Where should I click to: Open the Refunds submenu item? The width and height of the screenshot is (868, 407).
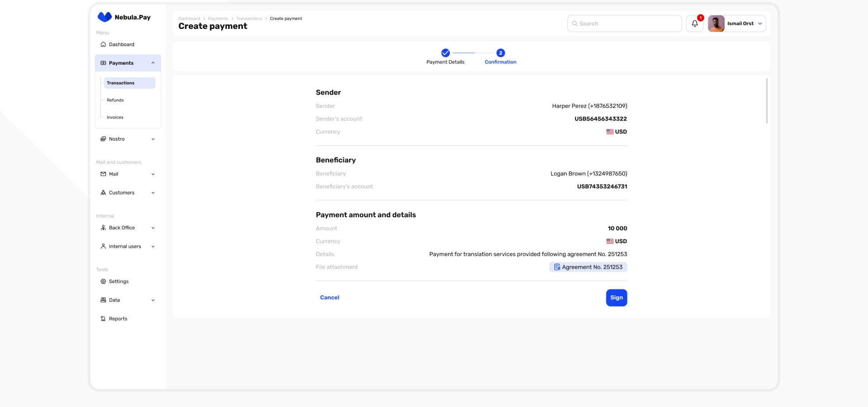(115, 100)
